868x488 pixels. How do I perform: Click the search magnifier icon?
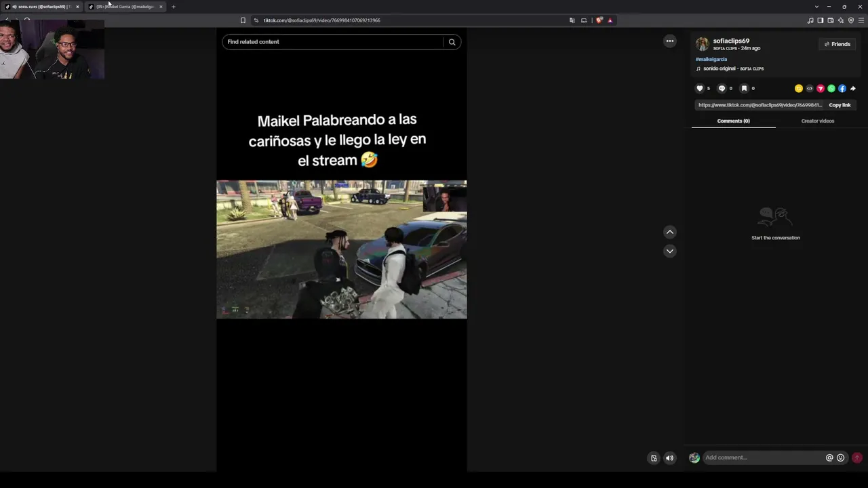(452, 42)
